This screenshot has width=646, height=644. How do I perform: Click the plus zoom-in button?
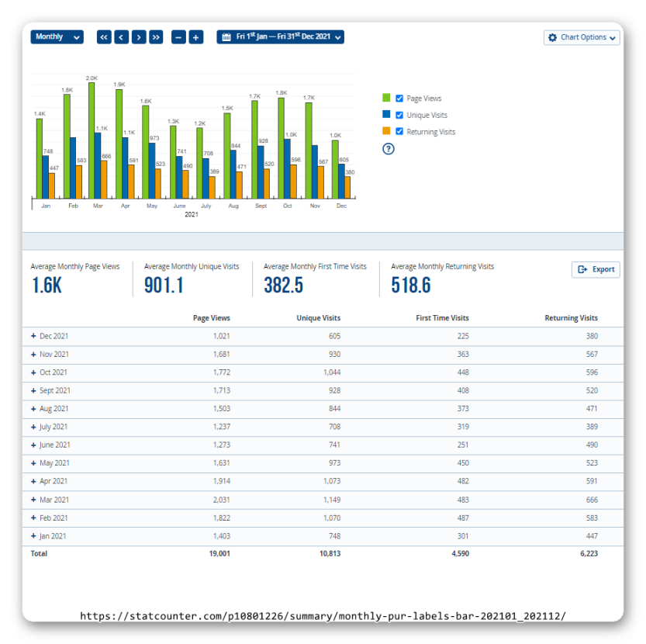pos(196,37)
